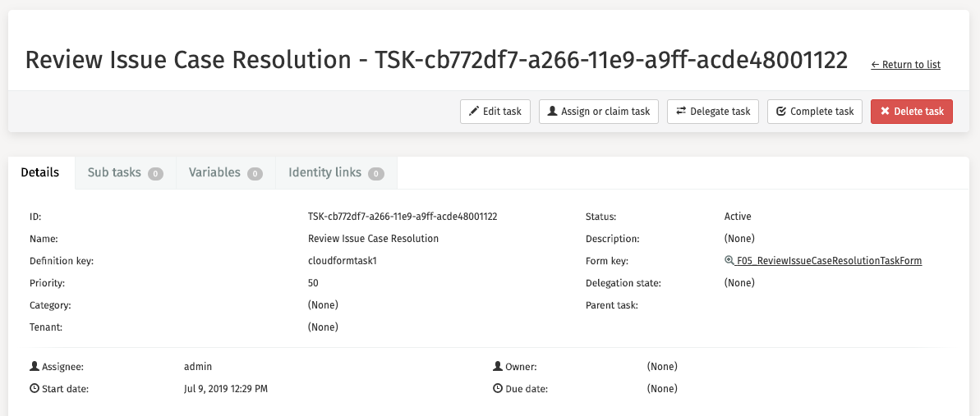Click the checkmark icon on Complete task
The image size is (980, 416).
(x=781, y=112)
